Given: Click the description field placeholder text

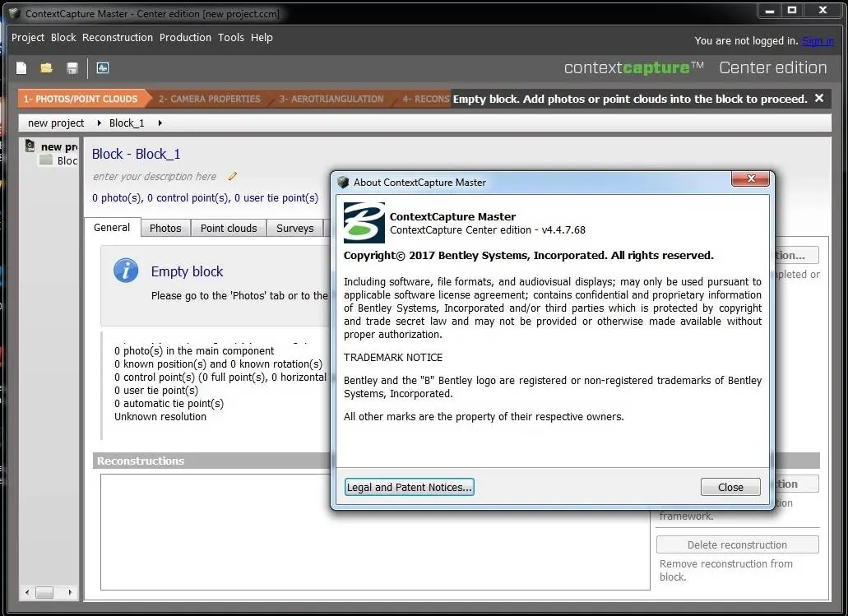Looking at the screenshot, I should coord(154,176).
